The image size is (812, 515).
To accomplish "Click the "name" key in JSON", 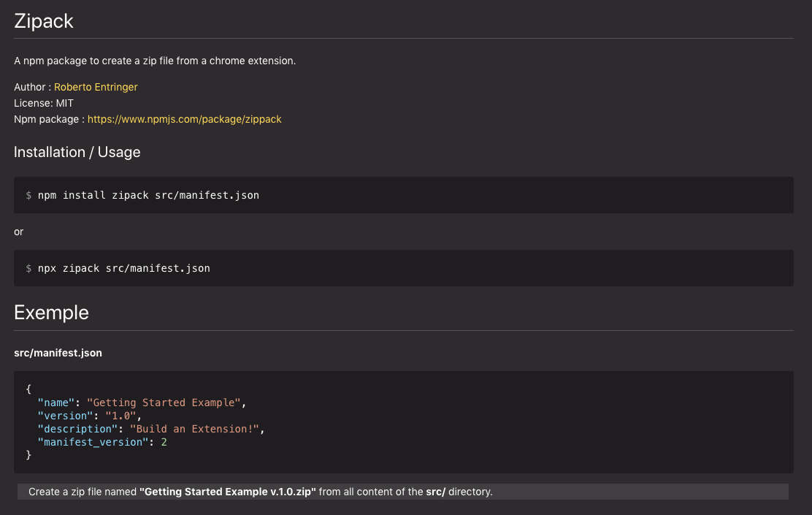I will 56,403.
